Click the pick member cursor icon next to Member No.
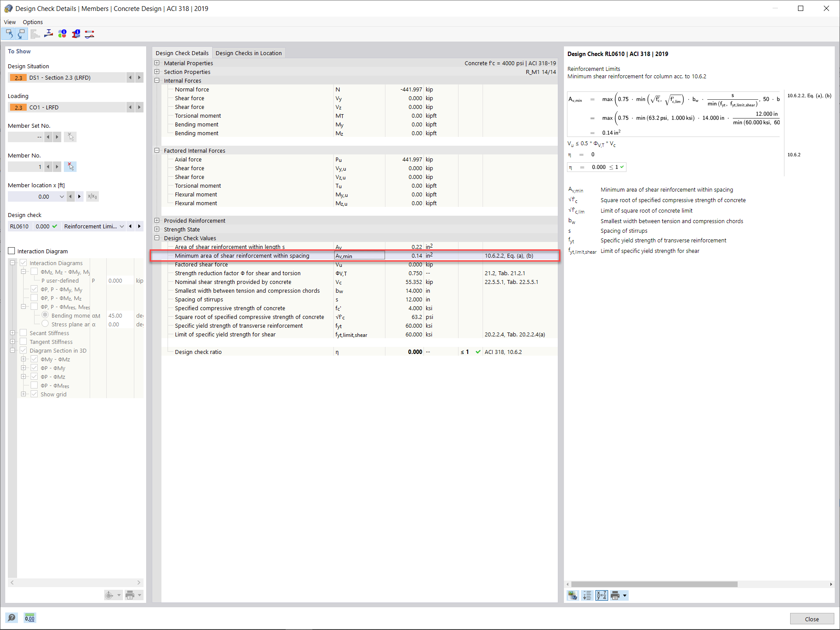The image size is (840, 630). 70,167
